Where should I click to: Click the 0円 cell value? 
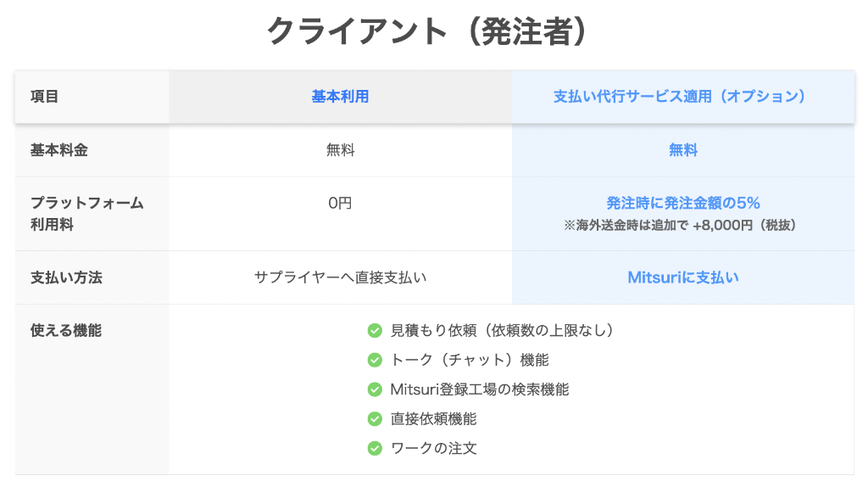click(341, 203)
